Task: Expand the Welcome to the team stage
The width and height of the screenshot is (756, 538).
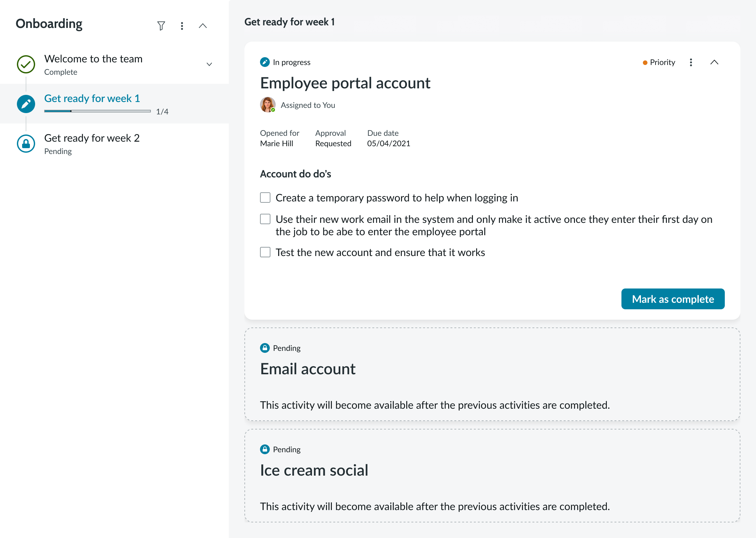Action: click(x=209, y=64)
